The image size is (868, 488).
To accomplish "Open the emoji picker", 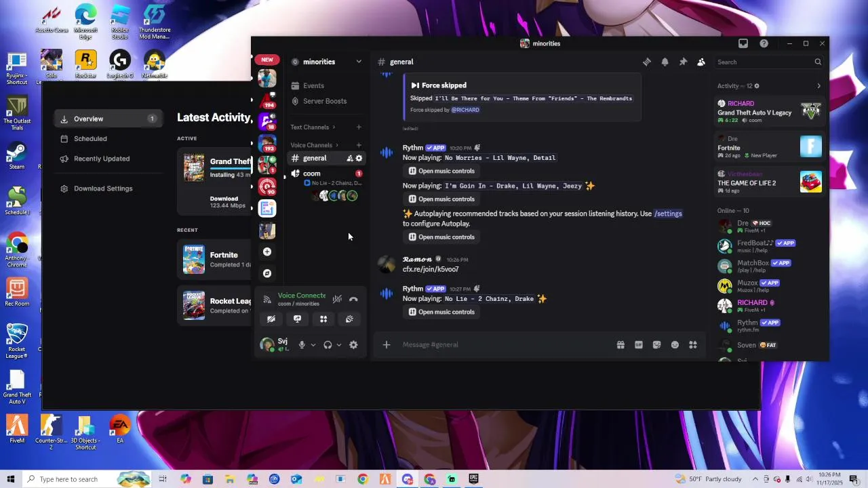I will [675, 345].
